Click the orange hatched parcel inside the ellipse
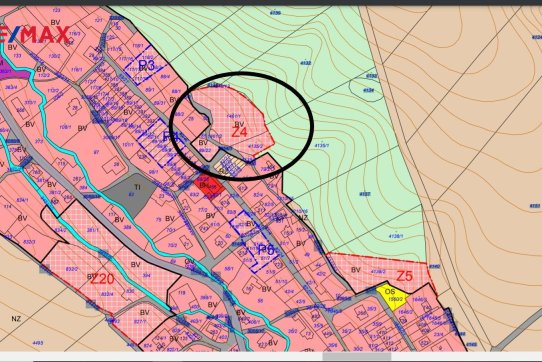Screen dimensions: 542x362 point(229,166)
